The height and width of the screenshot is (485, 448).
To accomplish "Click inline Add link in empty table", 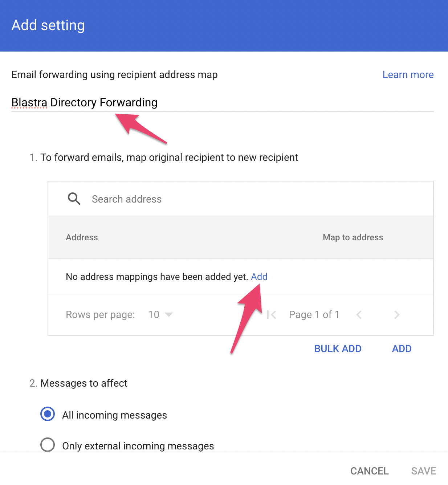I will [x=259, y=277].
